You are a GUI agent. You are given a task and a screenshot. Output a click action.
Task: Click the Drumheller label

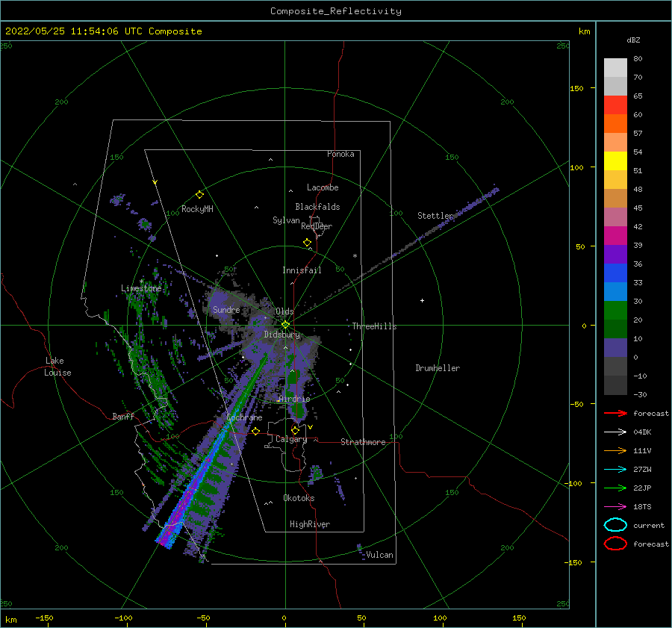click(438, 368)
